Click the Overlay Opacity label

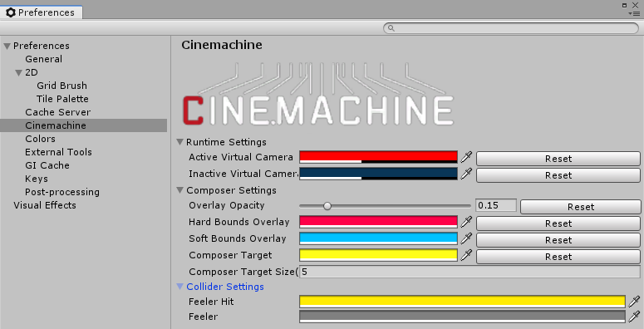[226, 205]
